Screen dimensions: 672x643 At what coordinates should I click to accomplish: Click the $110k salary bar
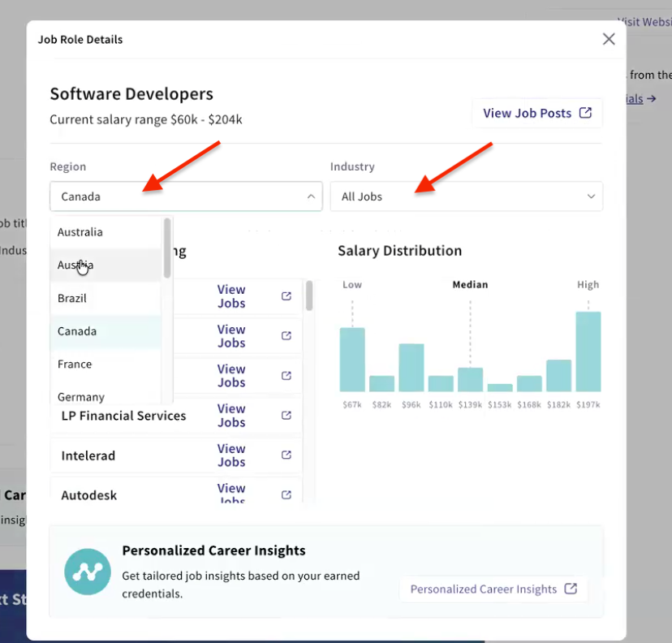click(441, 384)
